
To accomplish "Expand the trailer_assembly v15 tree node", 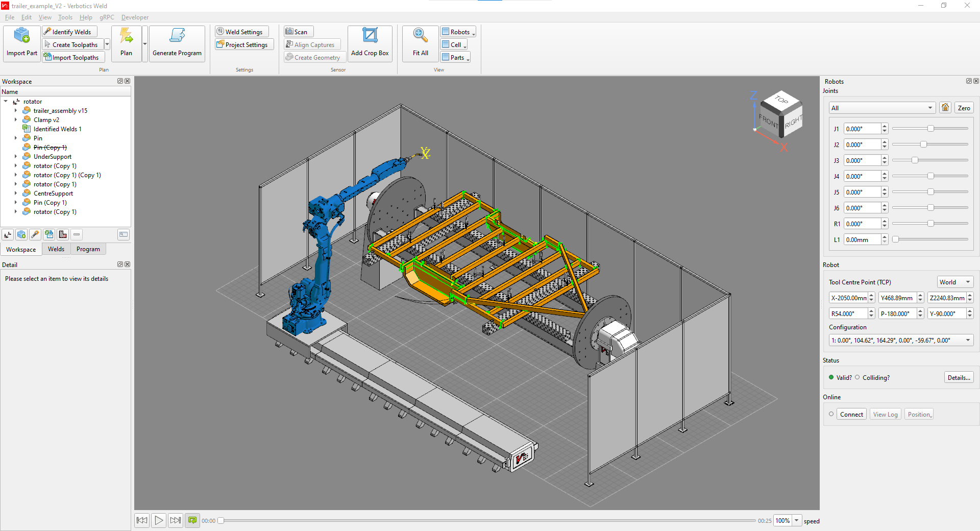I will [16, 111].
